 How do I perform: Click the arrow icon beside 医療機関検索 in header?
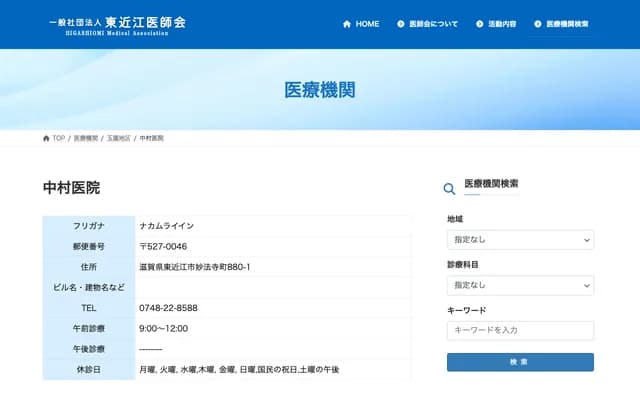pyautogui.click(x=539, y=24)
